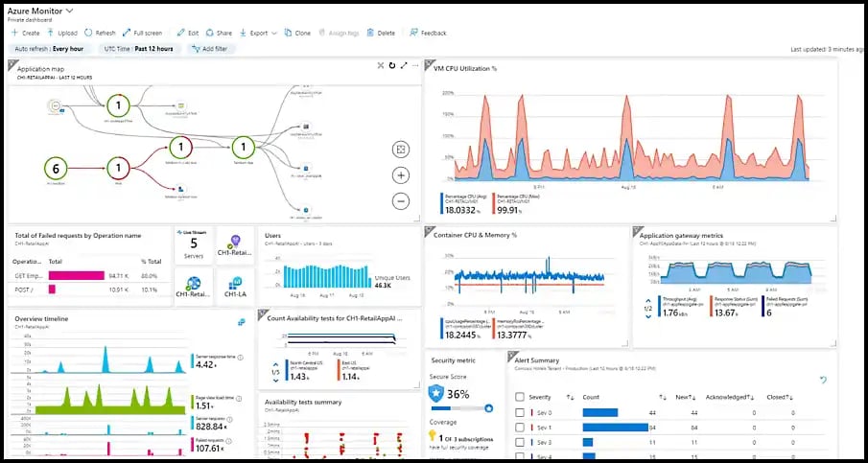Open UTC Time Past 12 hours filter

pyautogui.click(x=138, y=49)
